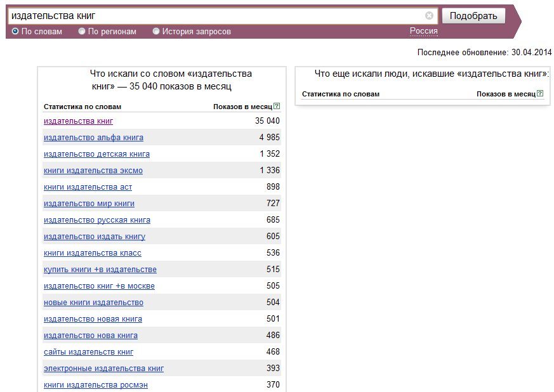This screenshot has height=392, width=554.
Task: Click the value '486' in the table
Action: [x=273, y=335]
